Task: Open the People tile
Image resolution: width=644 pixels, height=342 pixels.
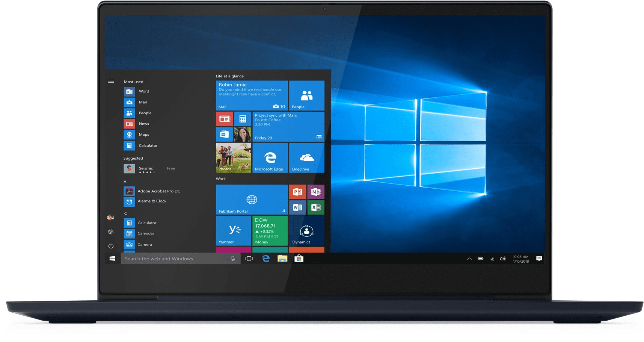Action: pyautogui.click(x=307, y=95)
